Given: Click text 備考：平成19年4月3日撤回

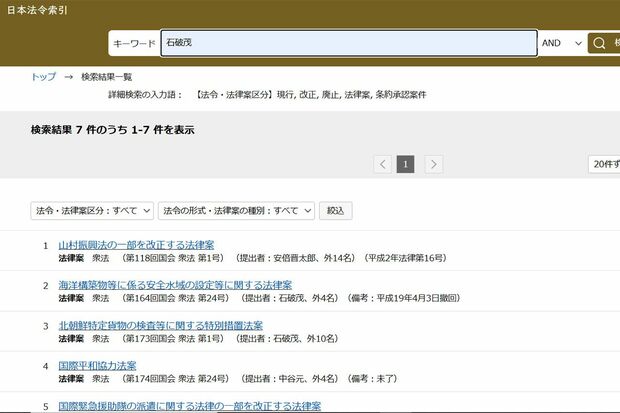Looking at the screenshot, I should [x=404, y=298].
